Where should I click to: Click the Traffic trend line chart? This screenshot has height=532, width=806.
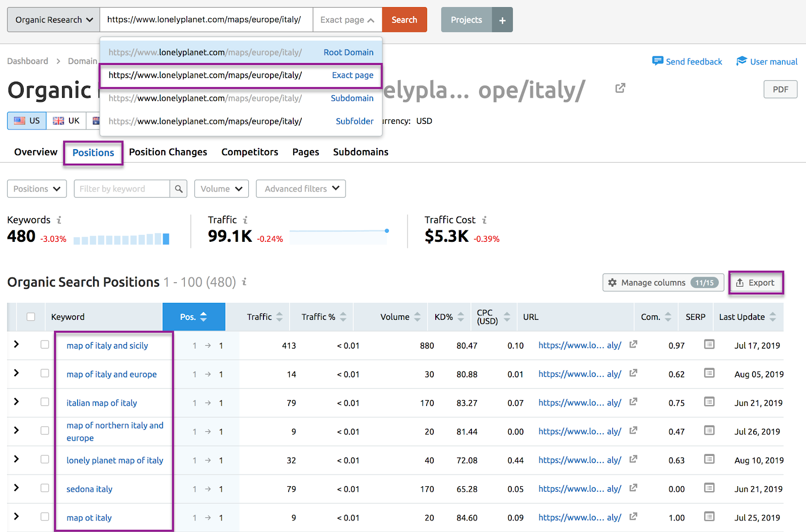click(339, 237)
